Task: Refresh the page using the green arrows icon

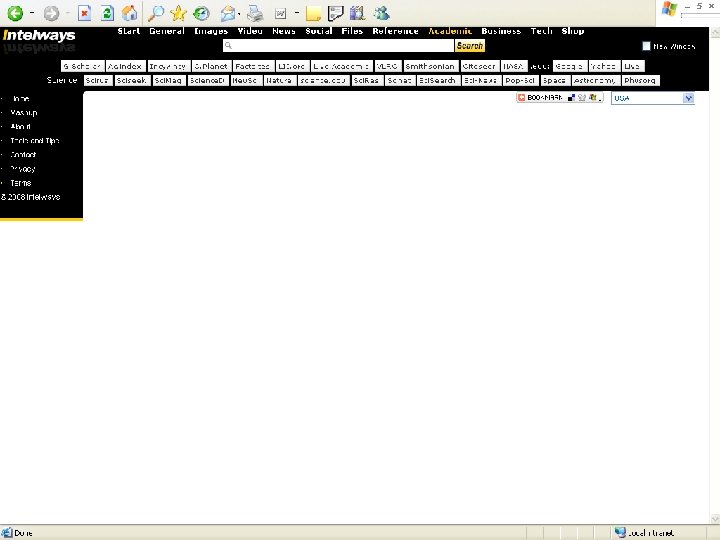Action: tap(107, 13)
